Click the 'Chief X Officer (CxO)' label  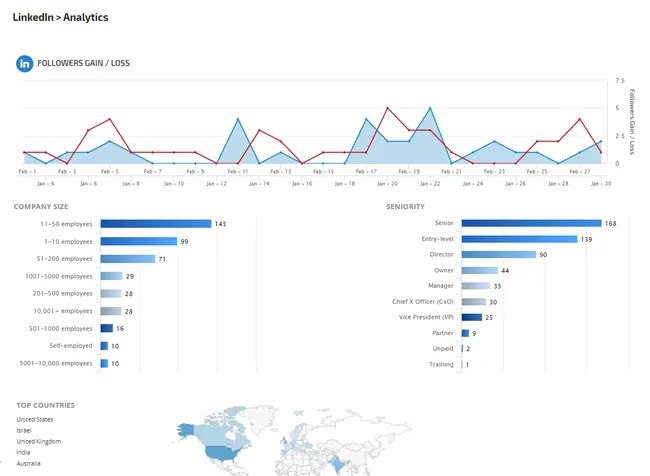point(423,301)
